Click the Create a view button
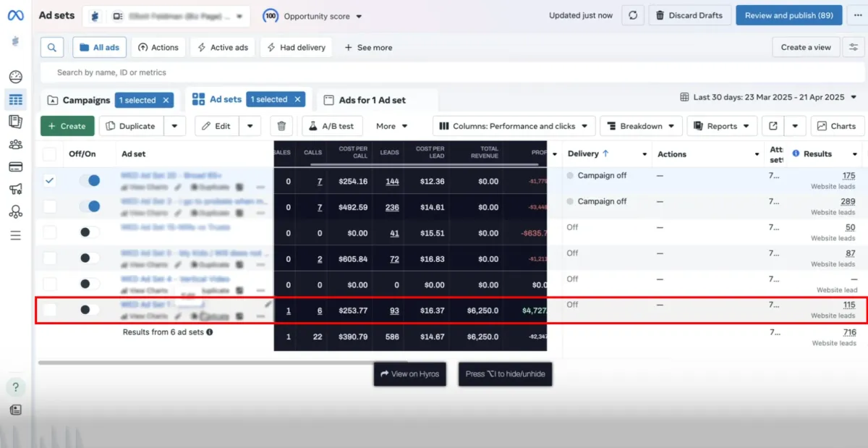868x448 pixels. tap(806, 47)
